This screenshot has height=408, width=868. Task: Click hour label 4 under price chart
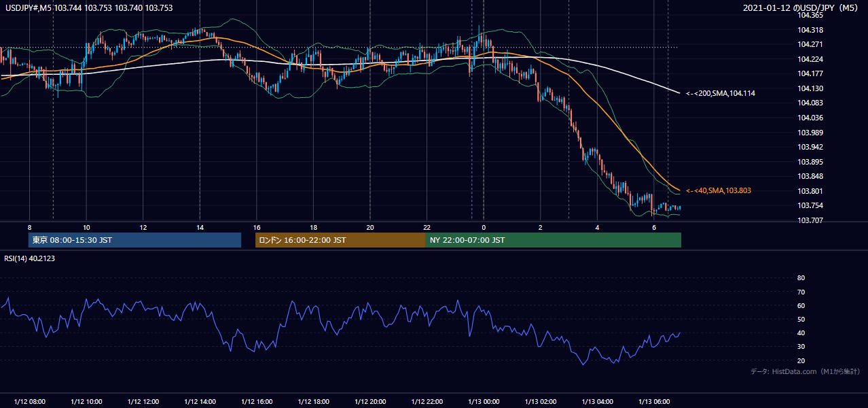coord(597,227)
